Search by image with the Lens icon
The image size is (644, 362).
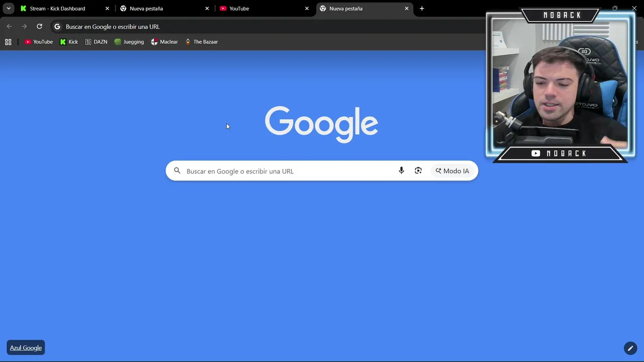coord(418,171)
